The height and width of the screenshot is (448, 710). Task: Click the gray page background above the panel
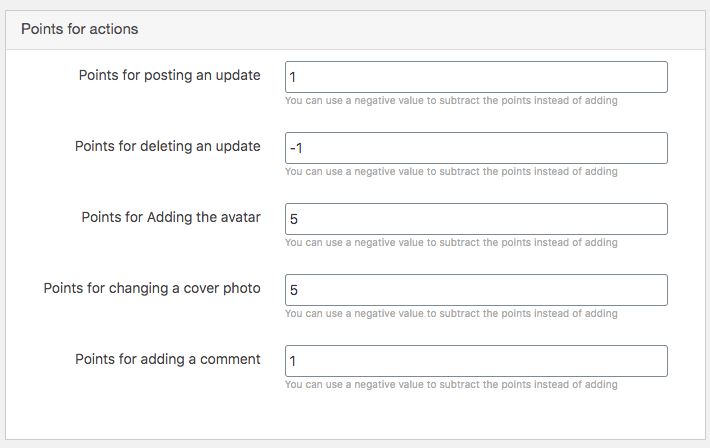[x=355, y=5]
